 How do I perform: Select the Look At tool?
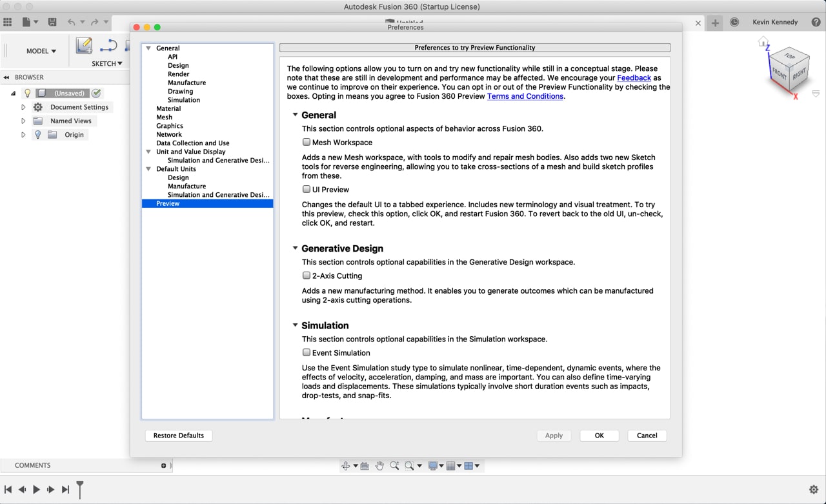[x=365, y=466]
